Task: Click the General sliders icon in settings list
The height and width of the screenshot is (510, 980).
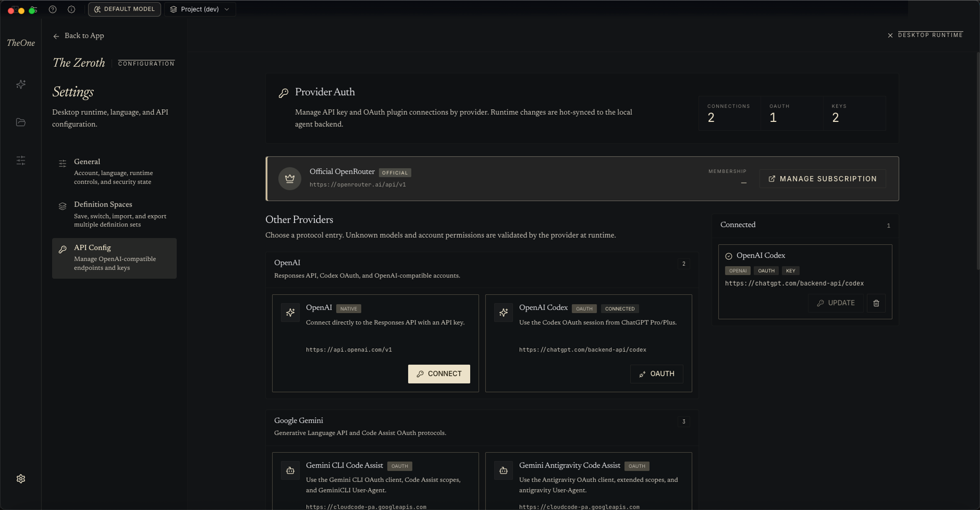Action: (x=63, y=164)
